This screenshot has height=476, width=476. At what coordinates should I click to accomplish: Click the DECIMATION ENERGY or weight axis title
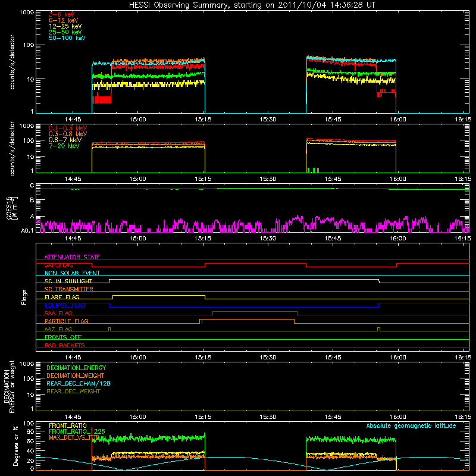pyautogui.click(x=9, y=386)
